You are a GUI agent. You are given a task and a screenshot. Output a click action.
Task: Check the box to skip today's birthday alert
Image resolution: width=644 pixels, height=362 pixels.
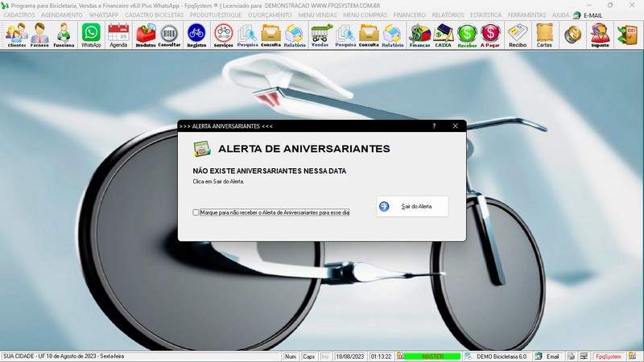click(x=196, y=212)
